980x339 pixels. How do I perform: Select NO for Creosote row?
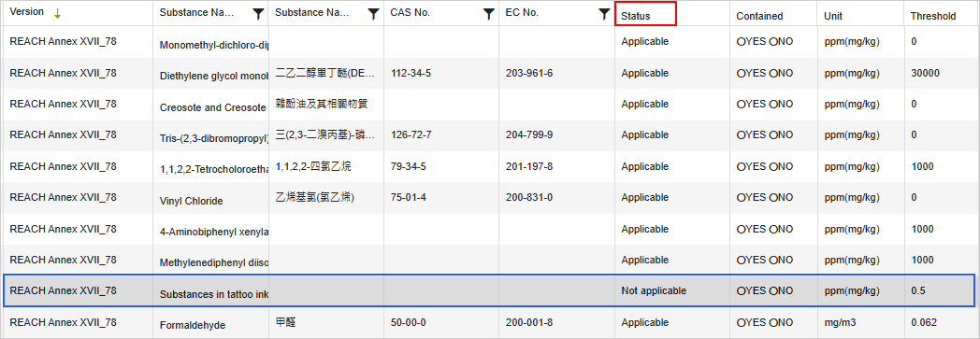point(773,104)
